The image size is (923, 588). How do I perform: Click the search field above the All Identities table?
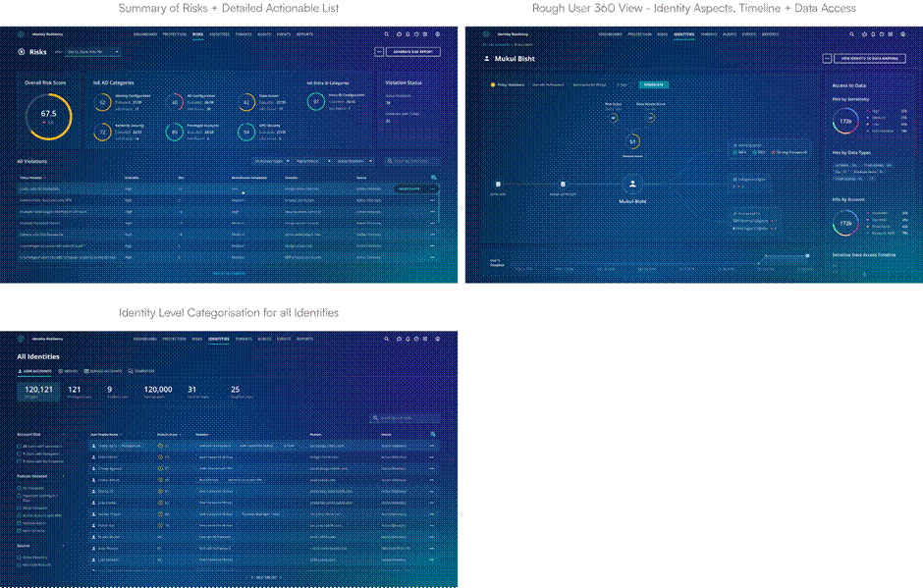coord(405,418)
